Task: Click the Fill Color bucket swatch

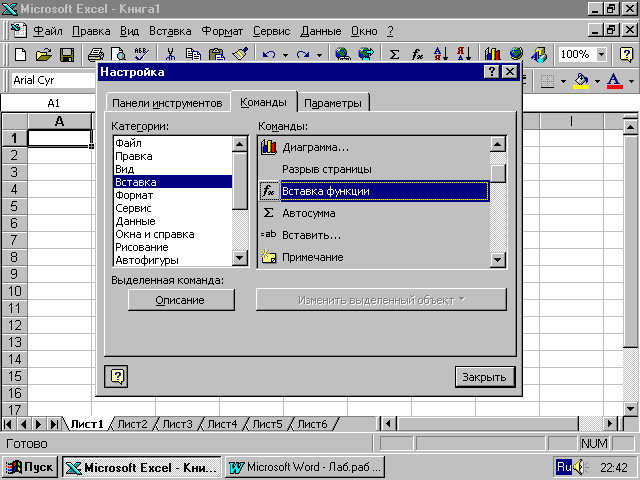Action: point(581,81)
